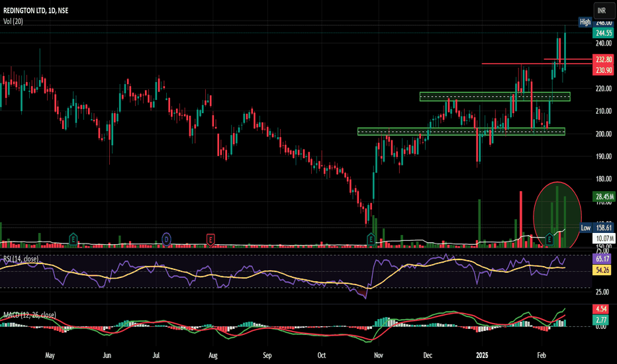Select the upper green resistance zone rectangle
This screenshot has width=617, height=364.
click(x=495, y=97)
